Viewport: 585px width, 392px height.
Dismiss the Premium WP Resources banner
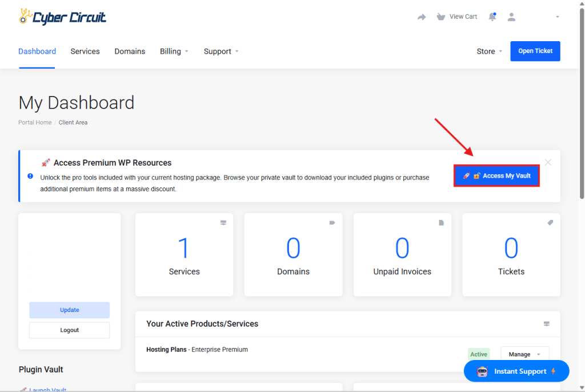pos(548,162)
